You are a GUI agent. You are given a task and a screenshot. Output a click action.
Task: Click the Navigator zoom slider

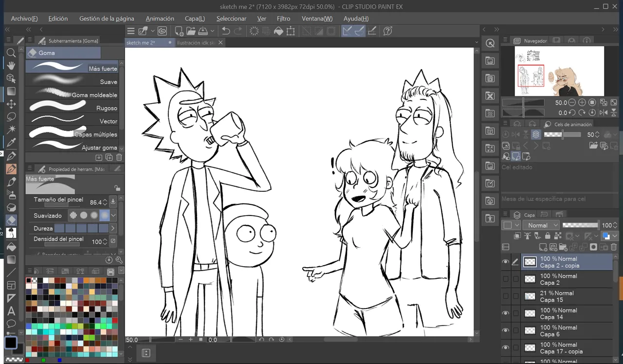pos(523,103)
